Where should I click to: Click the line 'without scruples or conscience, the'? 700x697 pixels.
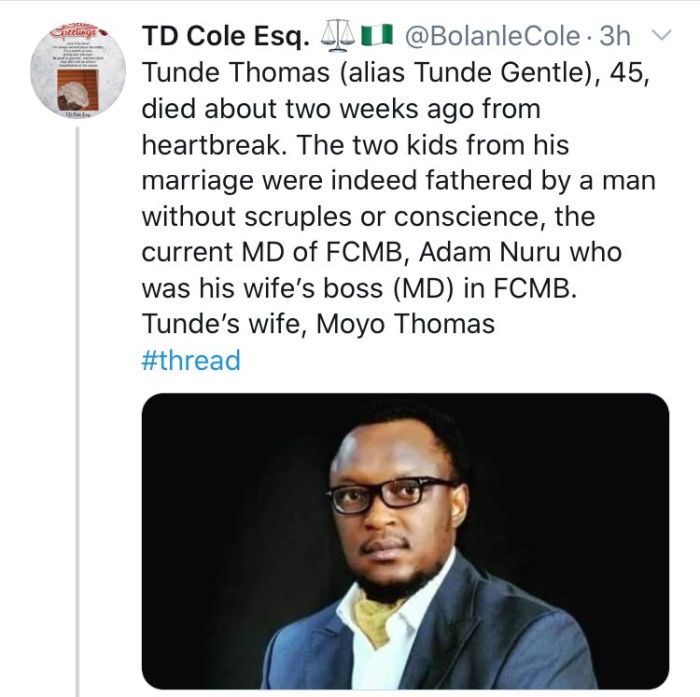(369, 217)
